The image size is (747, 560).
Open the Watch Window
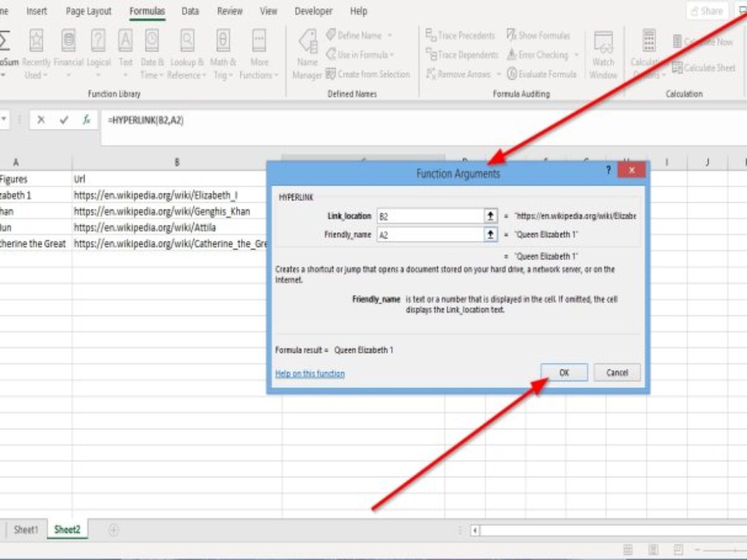(x=603, y=55)
